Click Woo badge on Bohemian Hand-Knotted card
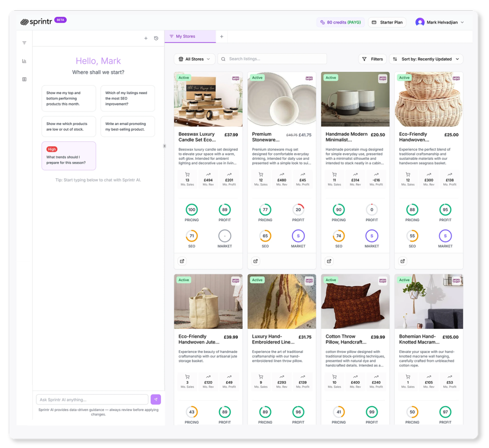 [x=456, y=281]
